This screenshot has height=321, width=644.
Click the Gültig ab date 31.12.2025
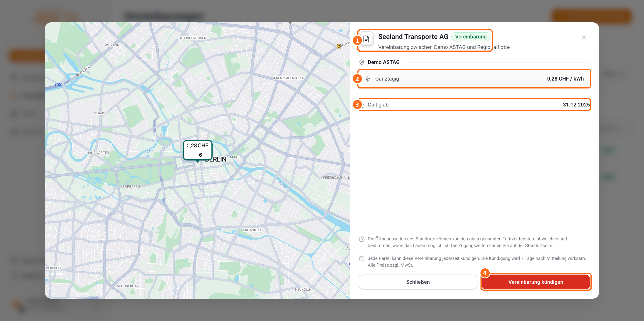[576, 105]
